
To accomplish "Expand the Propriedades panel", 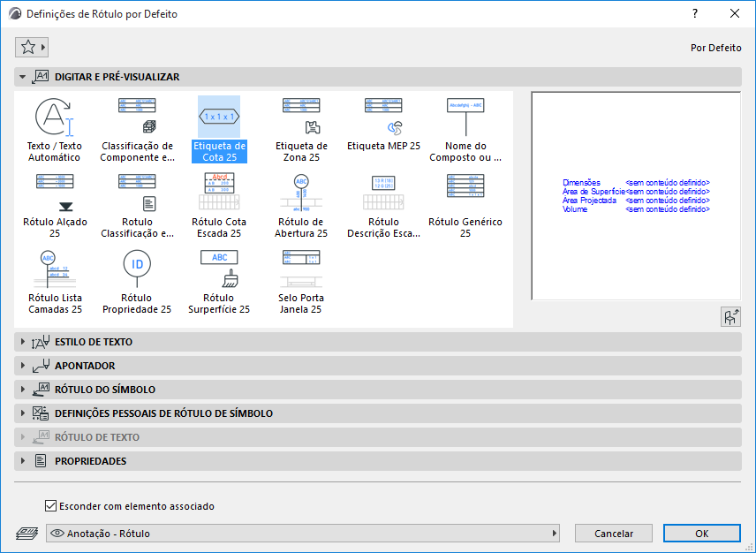I will click(x=378, y=461).
